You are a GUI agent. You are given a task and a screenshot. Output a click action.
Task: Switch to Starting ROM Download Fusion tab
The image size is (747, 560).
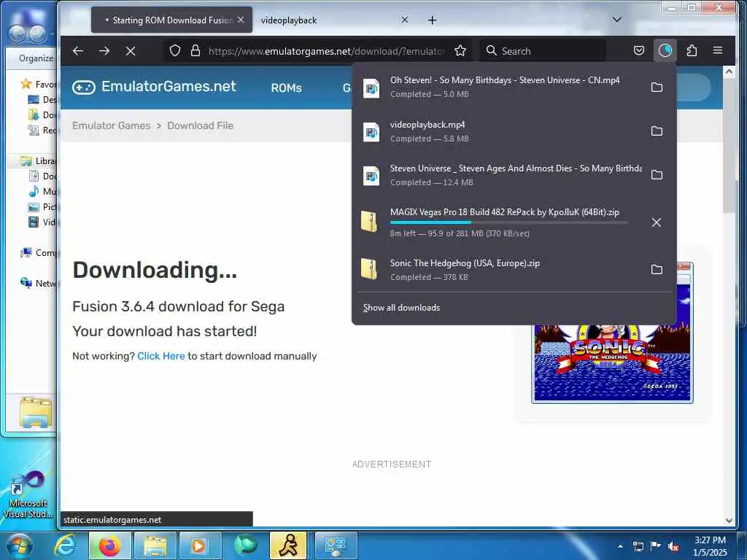tap(171, 20)
